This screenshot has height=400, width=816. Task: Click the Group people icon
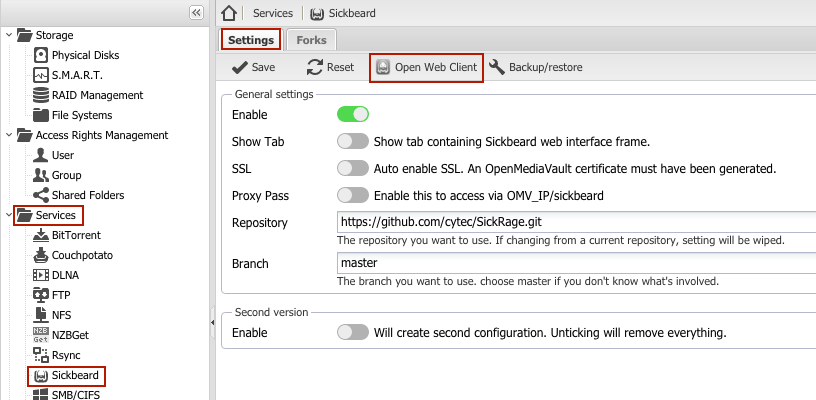pos(41,175)
